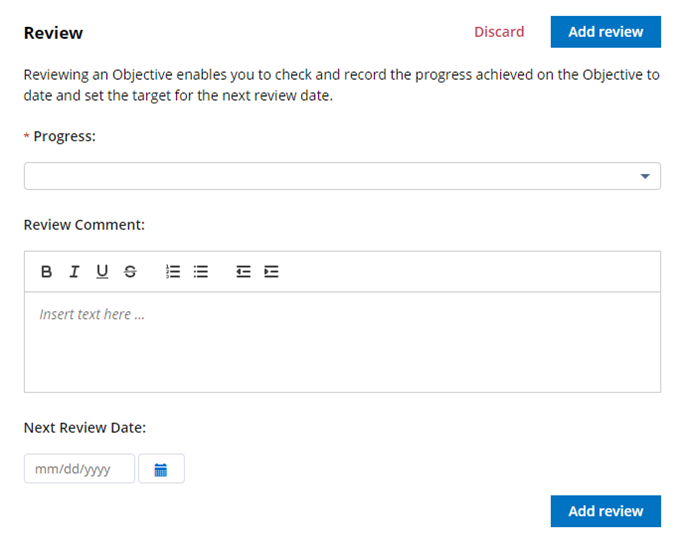
Task: Click the Review section heading
Action: (x=53, y=33)
